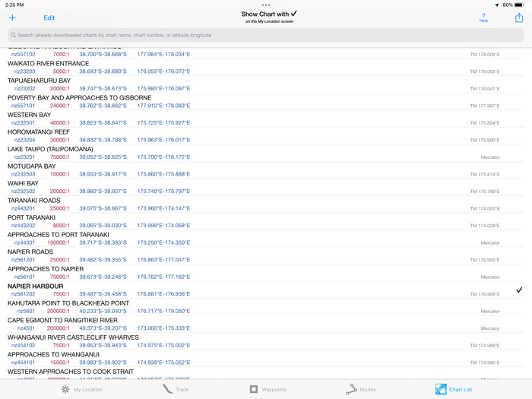This screenshot has height=399, width=532.
Task: Click the TM 174.988°E projection label
Action: 485,346
